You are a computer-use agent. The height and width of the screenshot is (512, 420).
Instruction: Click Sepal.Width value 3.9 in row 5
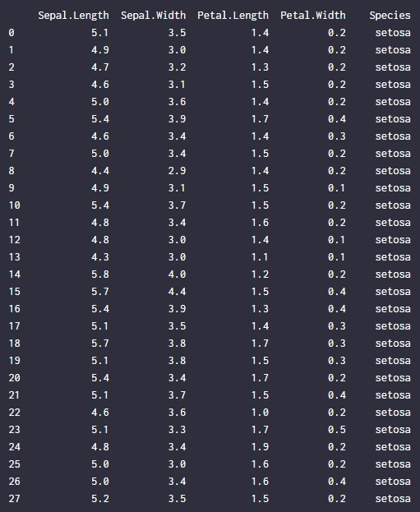coord(177,119)
